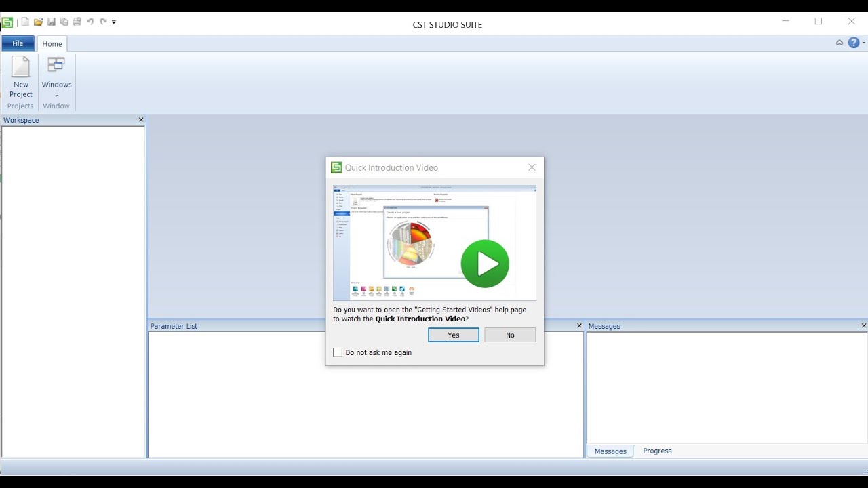Viewport: 868px width, 488px height.
Task: Open the dropdown arrow next to help icon
Action: pyautogui.click(x=863, y=43)
